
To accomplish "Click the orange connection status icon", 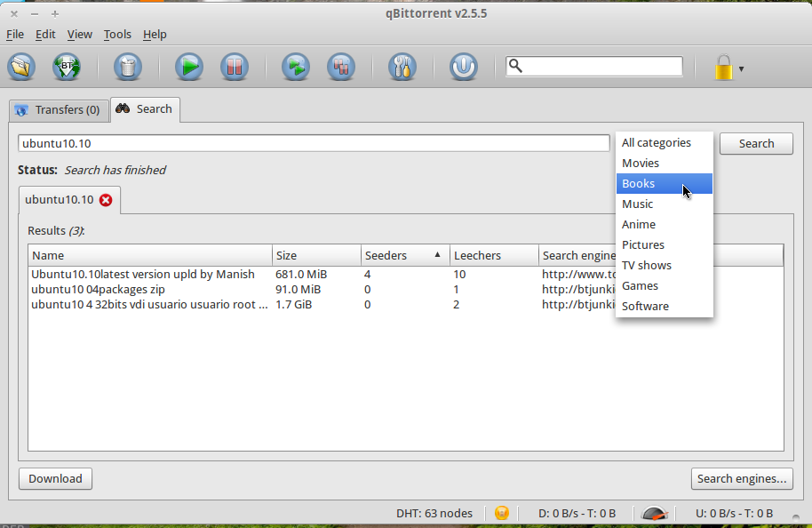I will pos(502,513).
